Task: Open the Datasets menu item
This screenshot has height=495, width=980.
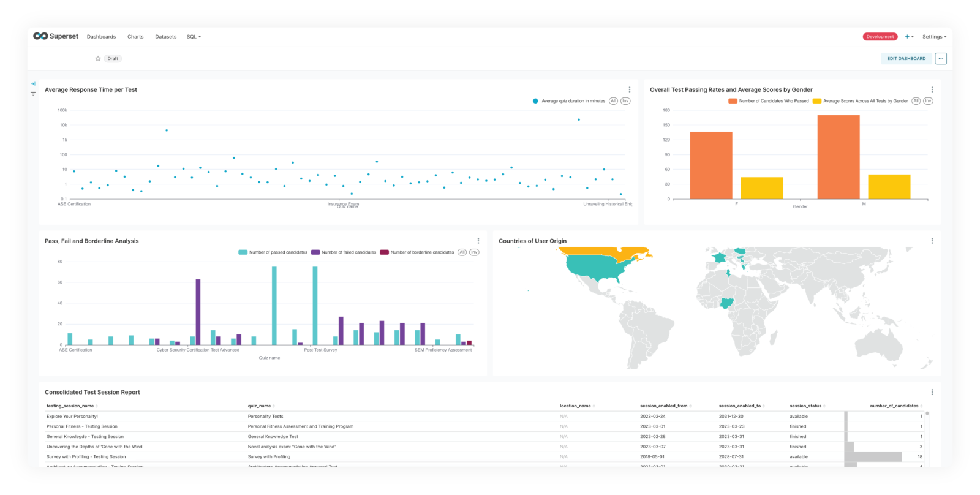Action: tap(165, 37)
